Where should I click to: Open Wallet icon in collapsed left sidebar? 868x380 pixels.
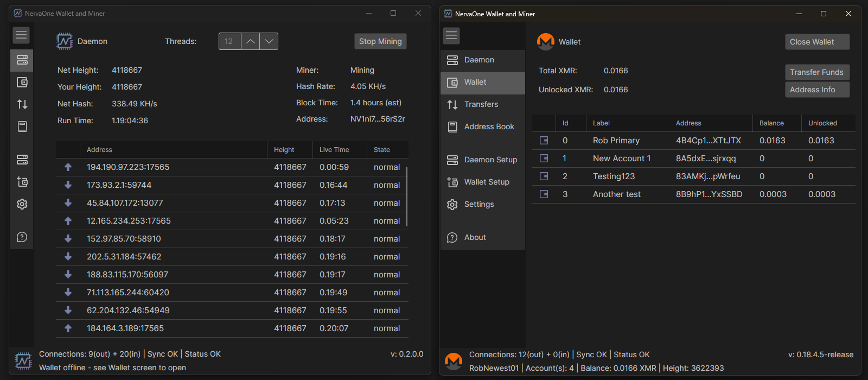(x=22, y=83)
